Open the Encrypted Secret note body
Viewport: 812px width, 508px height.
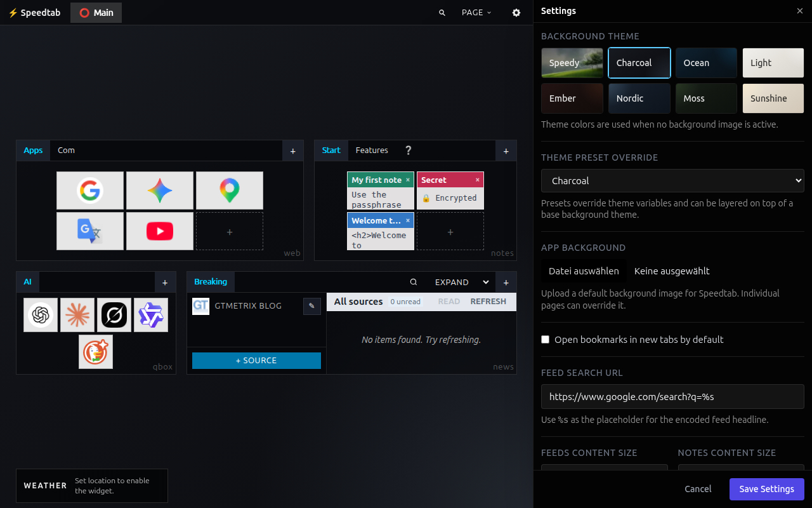(x=450, y=198)
